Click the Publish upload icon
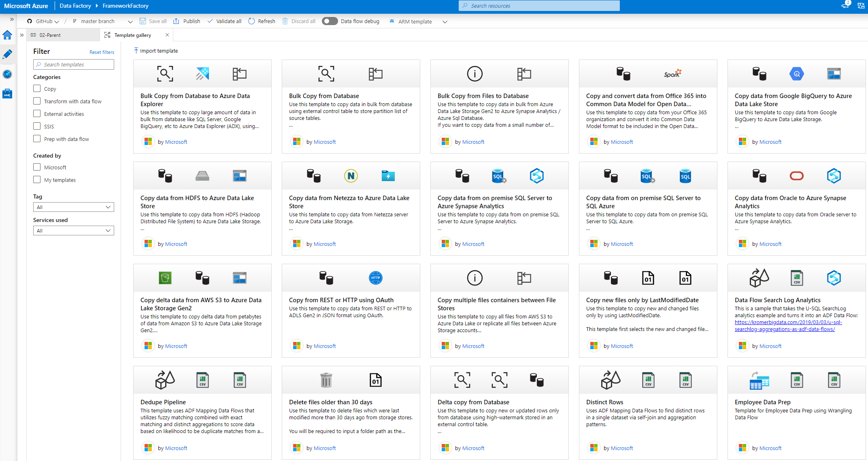Screen dimensions: 868x461 tap(176, 21)
